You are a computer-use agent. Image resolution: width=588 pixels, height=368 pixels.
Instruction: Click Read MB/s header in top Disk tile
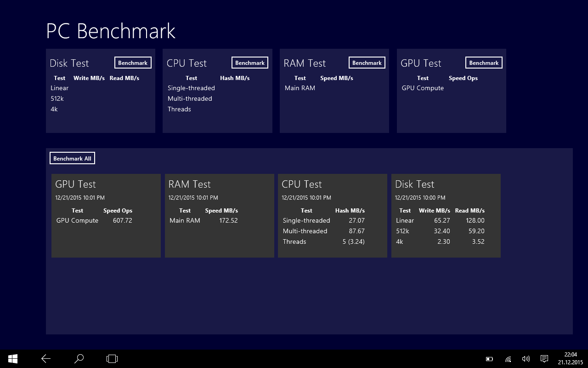coord(124,78)
